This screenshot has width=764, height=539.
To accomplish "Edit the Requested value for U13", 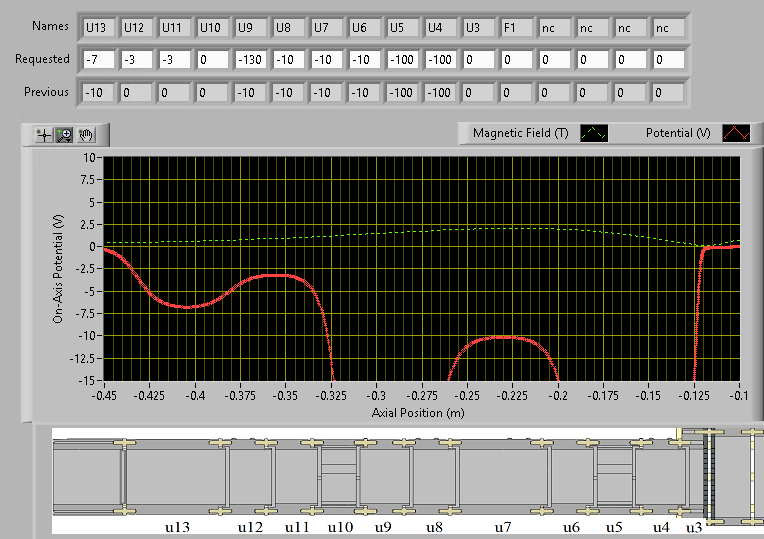I will (x=99, y=59).
